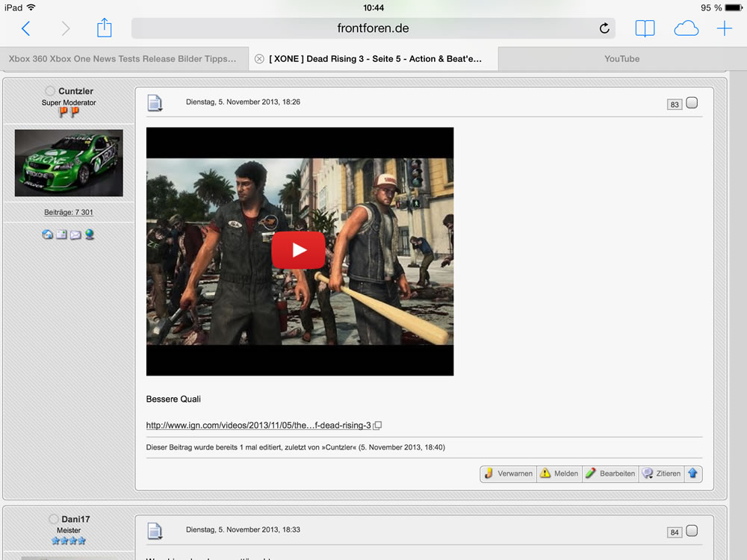Viewport: 747px width, 560px height.
Task: Tick the checkbox for post 84
Action: [692, 531]
